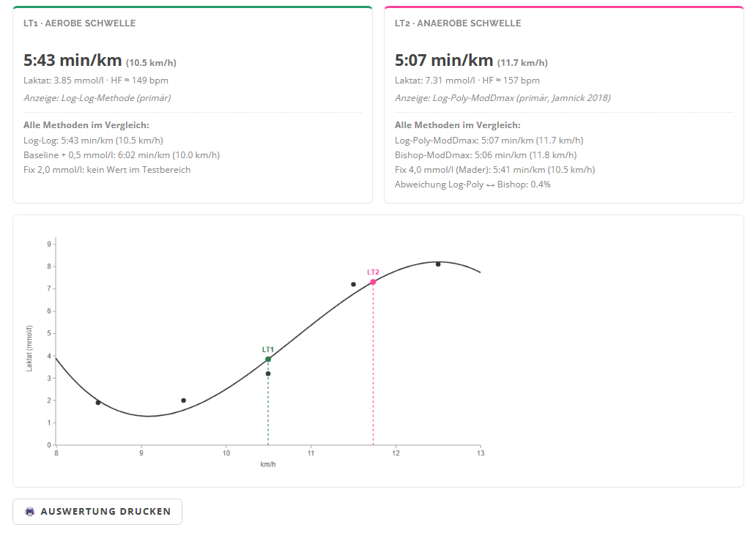Click the Abweichung Log-Poly ↔ Bishop line
This screenshot has height=533, width=756.
point(472,184)
